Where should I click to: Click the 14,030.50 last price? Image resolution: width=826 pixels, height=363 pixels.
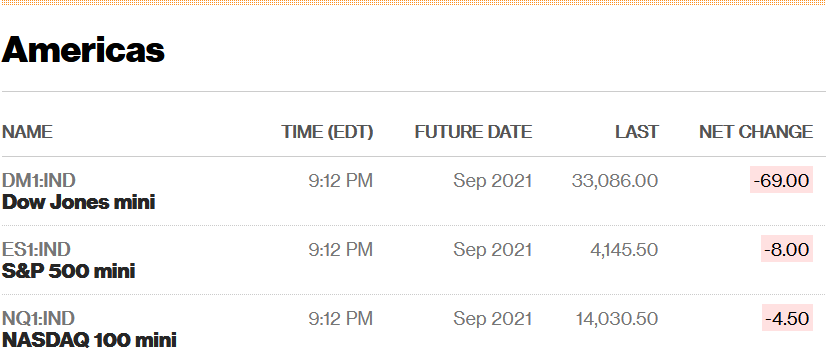pyautogui.click(x=617, y=319)
